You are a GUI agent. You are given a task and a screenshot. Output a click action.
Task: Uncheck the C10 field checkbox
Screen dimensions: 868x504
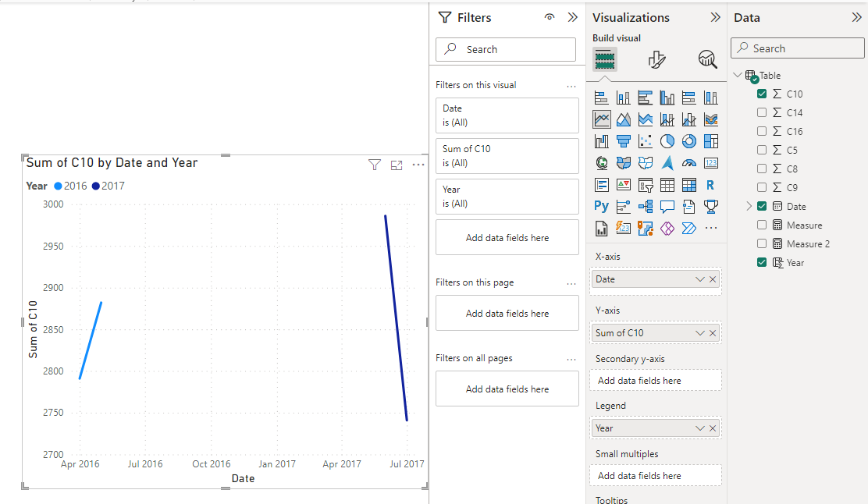[762, 94]
